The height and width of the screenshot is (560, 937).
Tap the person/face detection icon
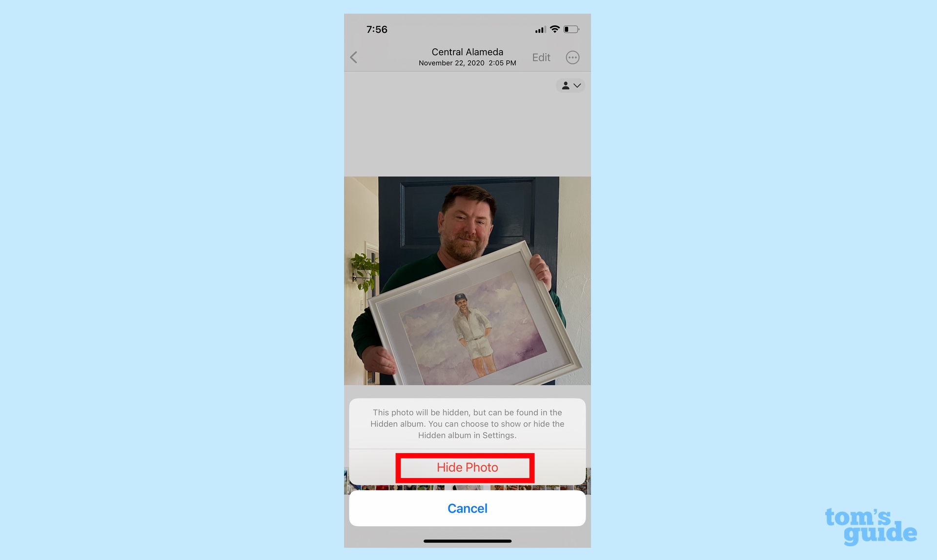click(565, 85)
